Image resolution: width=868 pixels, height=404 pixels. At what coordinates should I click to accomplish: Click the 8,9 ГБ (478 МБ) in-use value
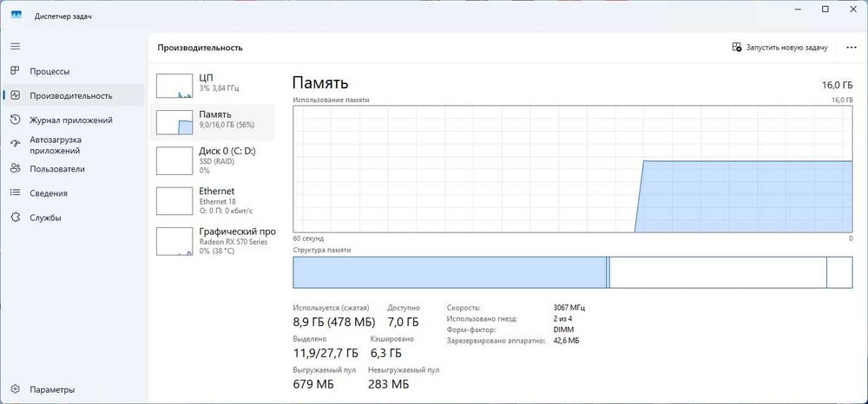tap(334, 322)
